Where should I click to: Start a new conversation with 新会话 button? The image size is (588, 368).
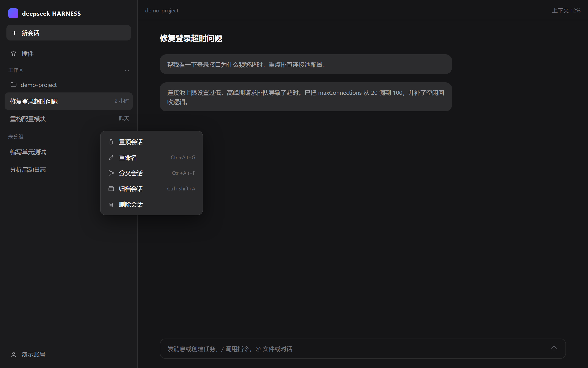point(68,33)
